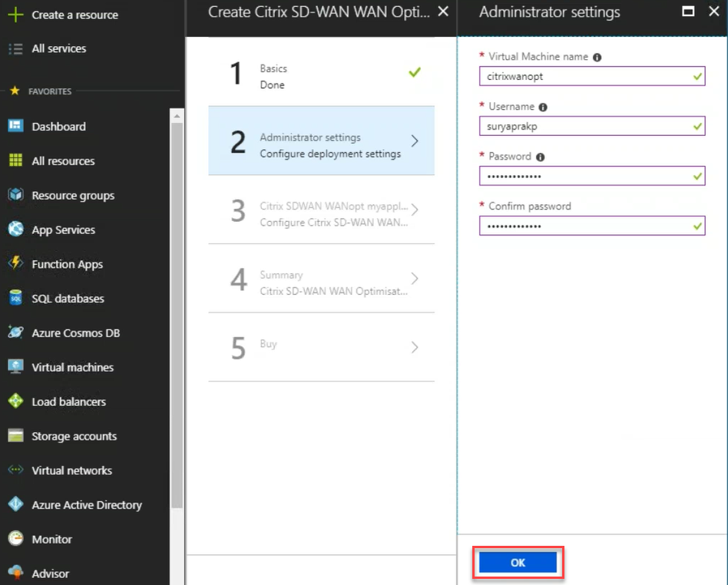The image size is (728, 585).
Task: Click the Username input field
Action: click(x=592, y=126)
